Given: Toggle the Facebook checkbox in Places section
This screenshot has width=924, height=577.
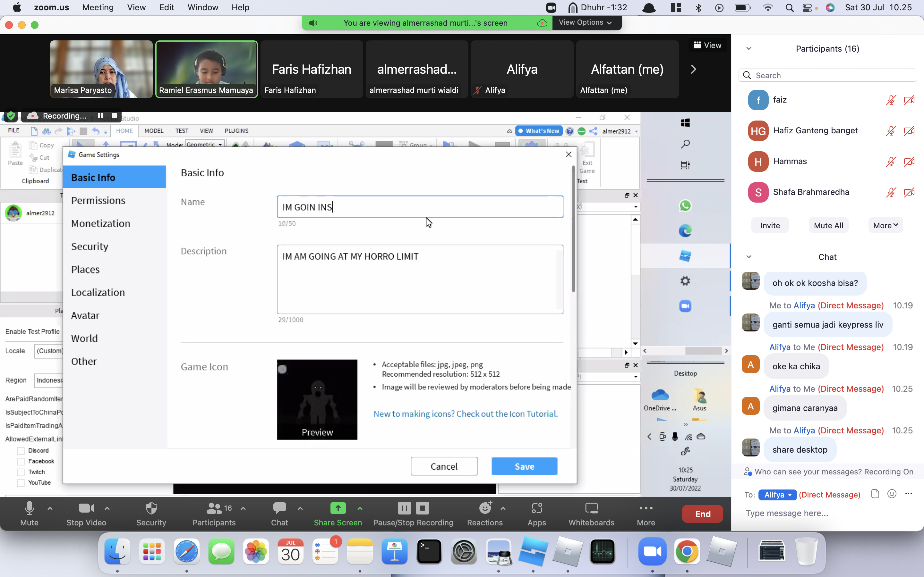Looking at the screenshot, I should coord(21,461).
